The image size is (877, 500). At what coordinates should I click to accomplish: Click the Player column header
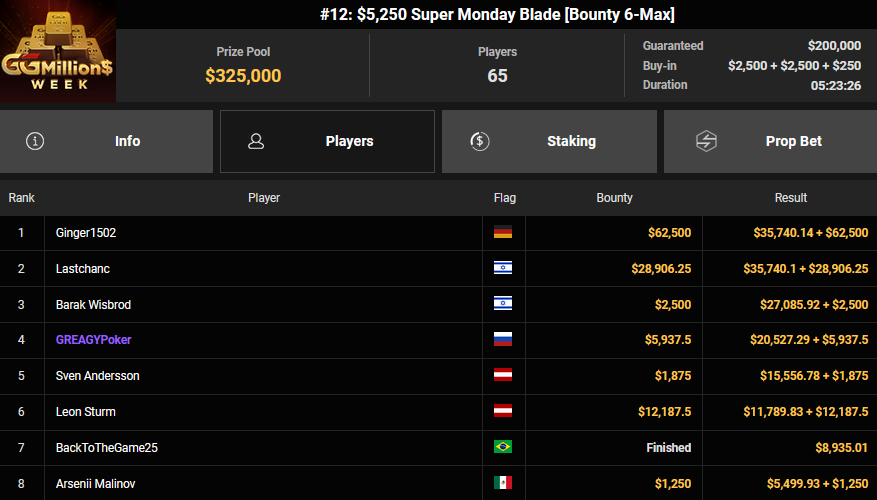pos(264,198)
